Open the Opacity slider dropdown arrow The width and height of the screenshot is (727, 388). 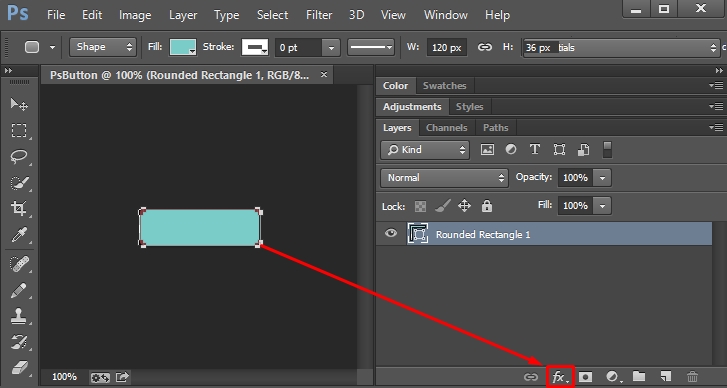602,178
